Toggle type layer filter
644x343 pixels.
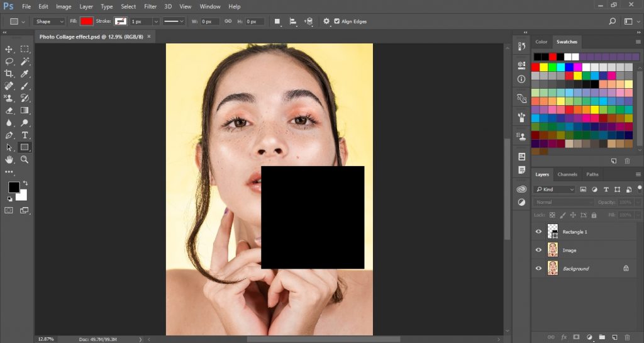point(606,189)
